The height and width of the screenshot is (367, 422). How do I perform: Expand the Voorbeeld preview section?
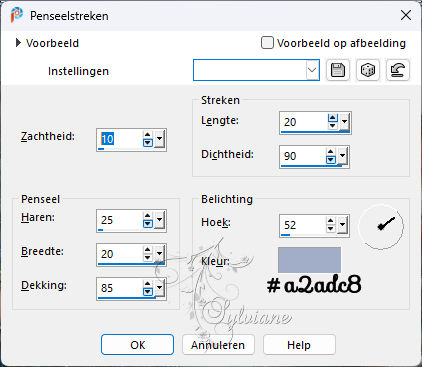pos(18,43)
